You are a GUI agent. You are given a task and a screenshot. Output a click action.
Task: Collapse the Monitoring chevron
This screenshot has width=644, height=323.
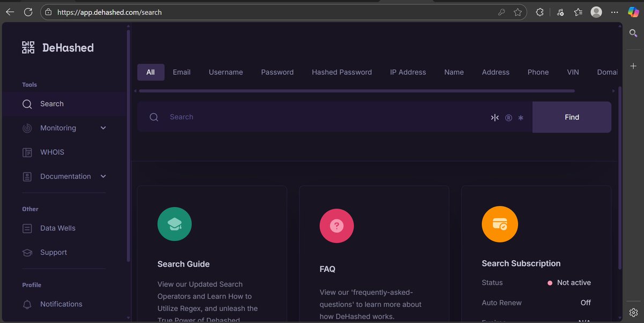tap(103, 128)
